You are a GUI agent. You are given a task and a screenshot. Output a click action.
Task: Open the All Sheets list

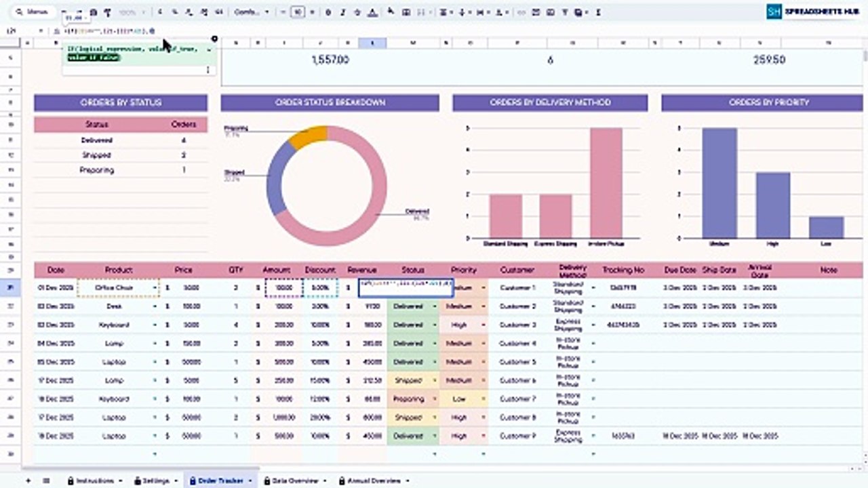[x=46, y=480]
